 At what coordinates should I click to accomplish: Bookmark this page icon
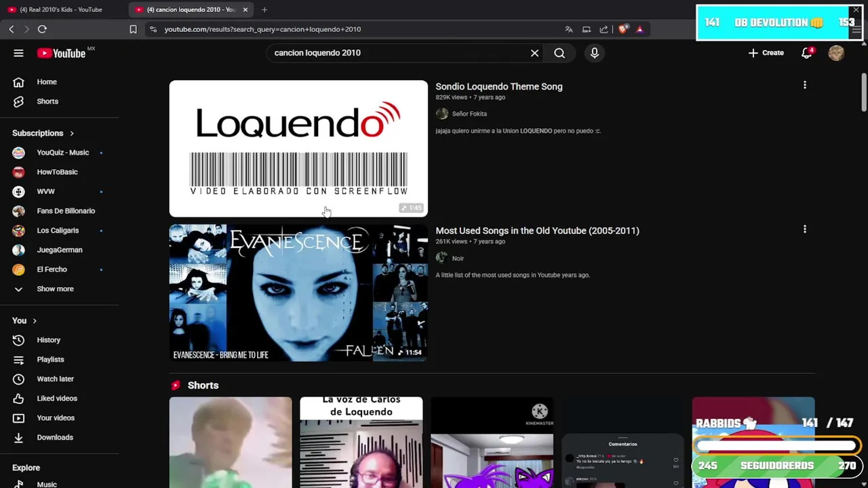133,29
